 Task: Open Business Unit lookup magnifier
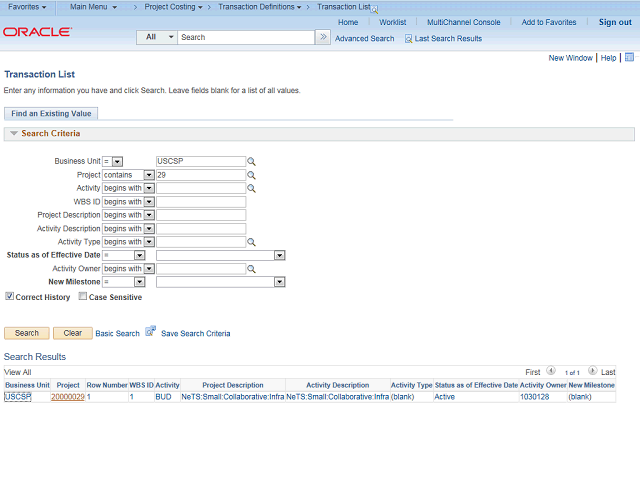pyautogui.click(x=251, y=162)
